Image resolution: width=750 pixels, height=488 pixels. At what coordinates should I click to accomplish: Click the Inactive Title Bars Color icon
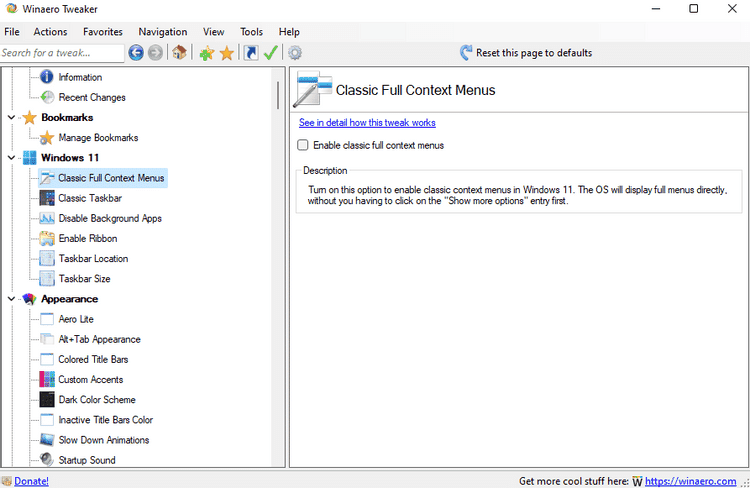[x=47, y=420]
